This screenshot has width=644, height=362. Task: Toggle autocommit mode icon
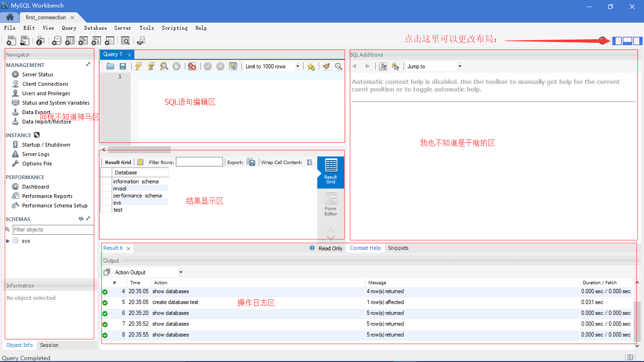[233, 66]
